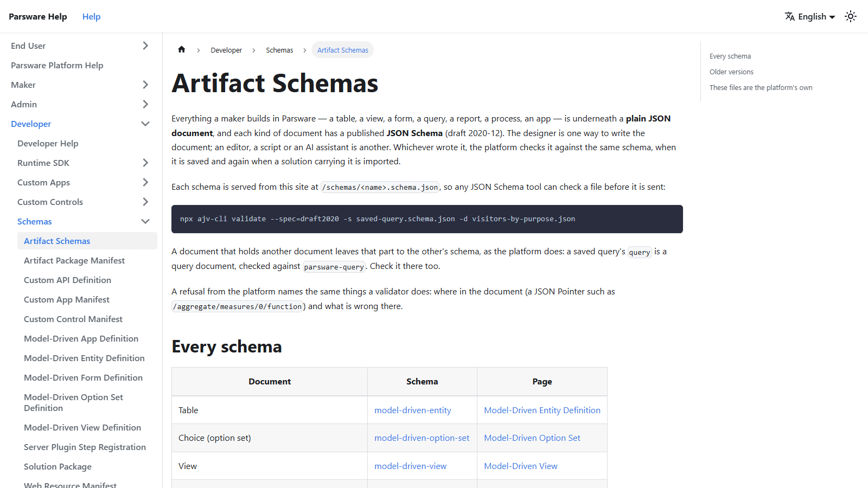Toggle the light/dark theme sun icon
The image size is (868, 488).
[851, 16]
